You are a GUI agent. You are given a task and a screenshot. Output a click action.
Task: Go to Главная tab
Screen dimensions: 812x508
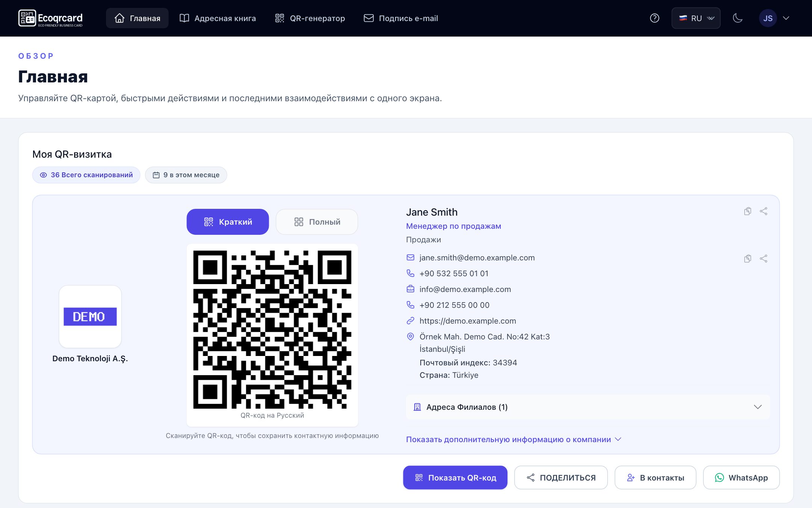click(x=137, y=18)
